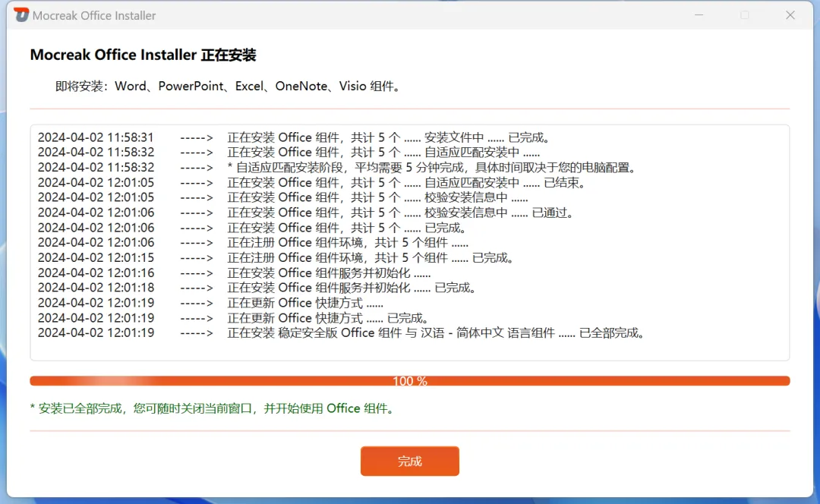The image size is (820, 504).
Task: Click the Mocreak Office Installer logo icon
Action: [x=21, y=15]
